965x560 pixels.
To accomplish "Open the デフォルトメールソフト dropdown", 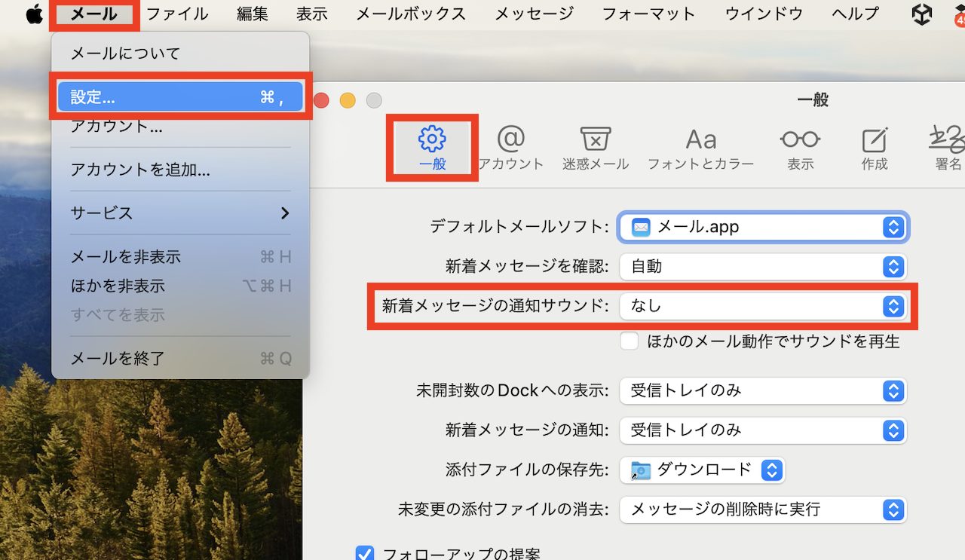I will (x=764, y=227).
